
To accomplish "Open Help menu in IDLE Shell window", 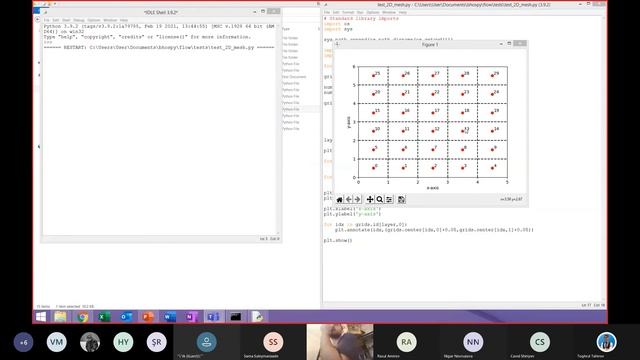I will [x=124, y=20].
